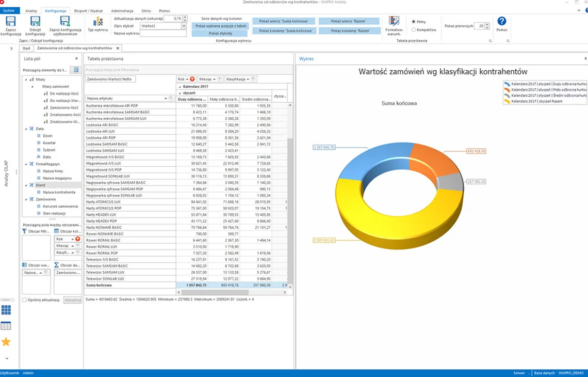The width and height of the screenshot is (588, 377).
Task: Click the Rok field red filter icon
Action: pos(192,79)
